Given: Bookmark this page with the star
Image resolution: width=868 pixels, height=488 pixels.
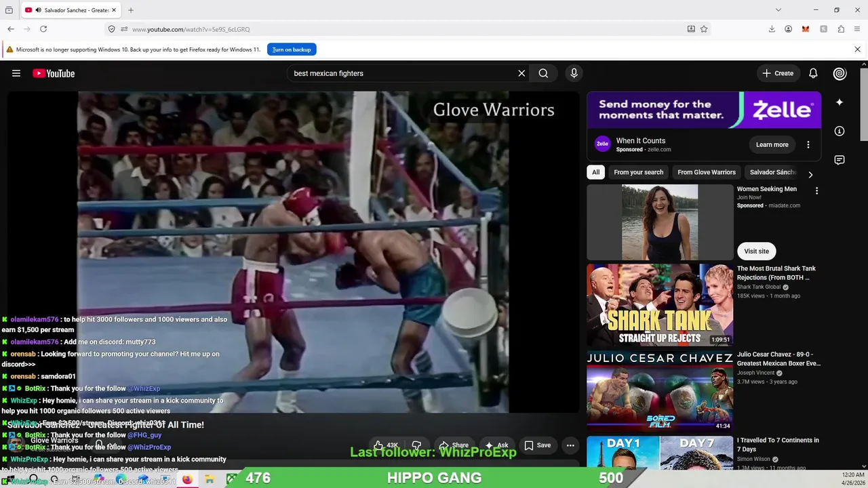Looking at the screenshot, I should point(704,29).
